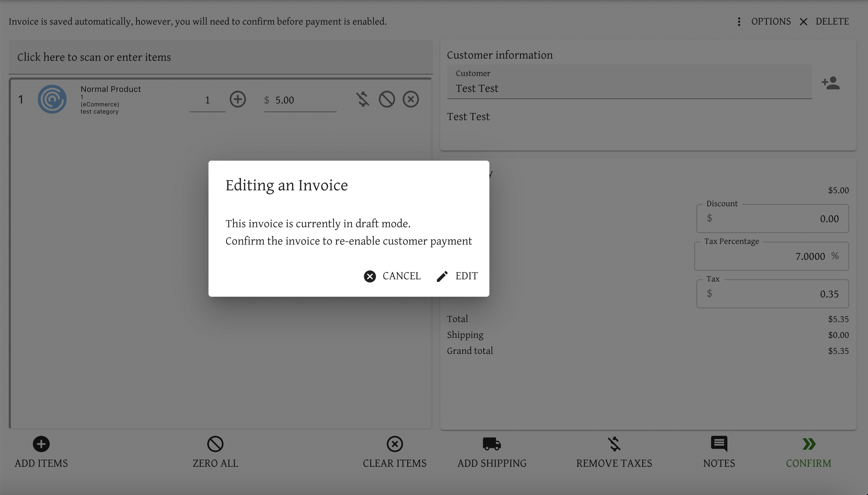
Task: Click the Grand total $5.35 value
Action: [838, 351]
